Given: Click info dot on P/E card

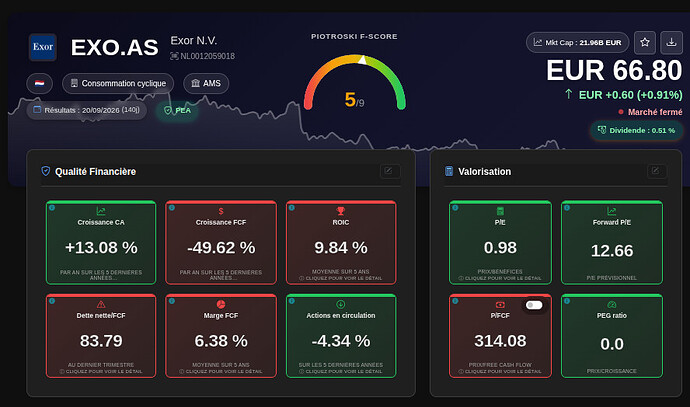Looking at the screenshot, I should pyautogui.click(x=455, y=208).
